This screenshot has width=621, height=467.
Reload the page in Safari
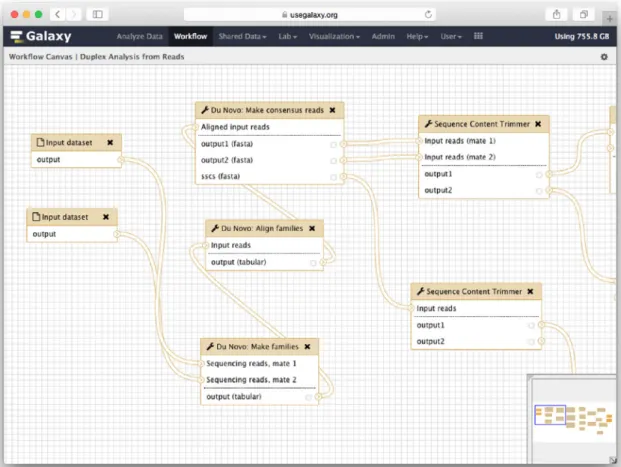[428, 15]
